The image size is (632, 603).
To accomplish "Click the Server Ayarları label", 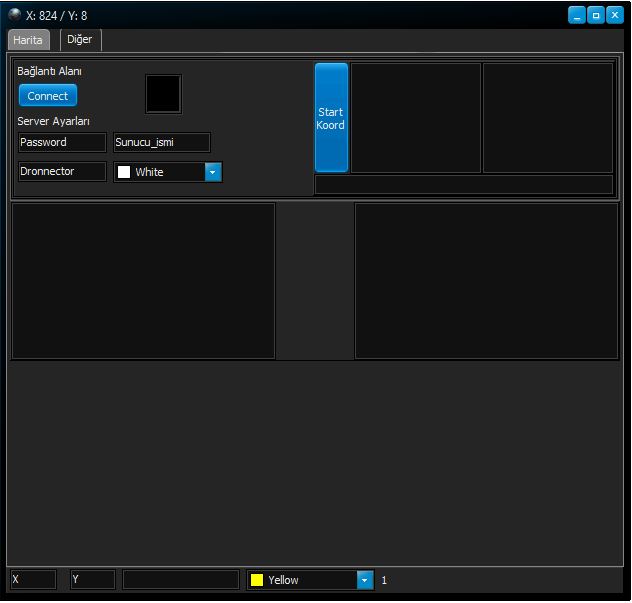I will click(54, 121).
